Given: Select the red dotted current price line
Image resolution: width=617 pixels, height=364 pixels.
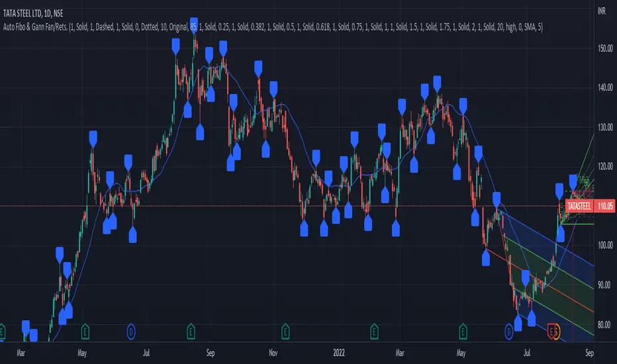Looking at the screenshot, I should pyautogui.click(x=283, y=206).
